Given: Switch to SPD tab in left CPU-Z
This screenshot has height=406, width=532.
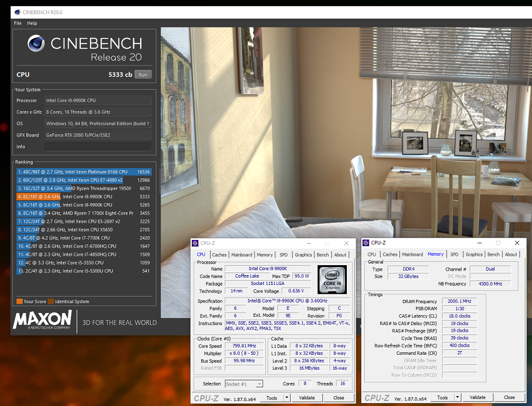Looking at the screenshot, I should pos(284,255).
